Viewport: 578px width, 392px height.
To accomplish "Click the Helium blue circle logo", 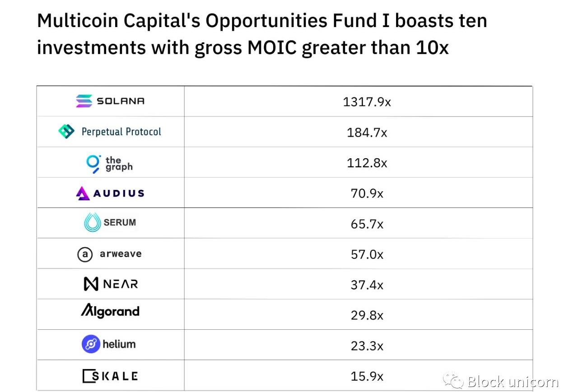I will click(91, 345).
